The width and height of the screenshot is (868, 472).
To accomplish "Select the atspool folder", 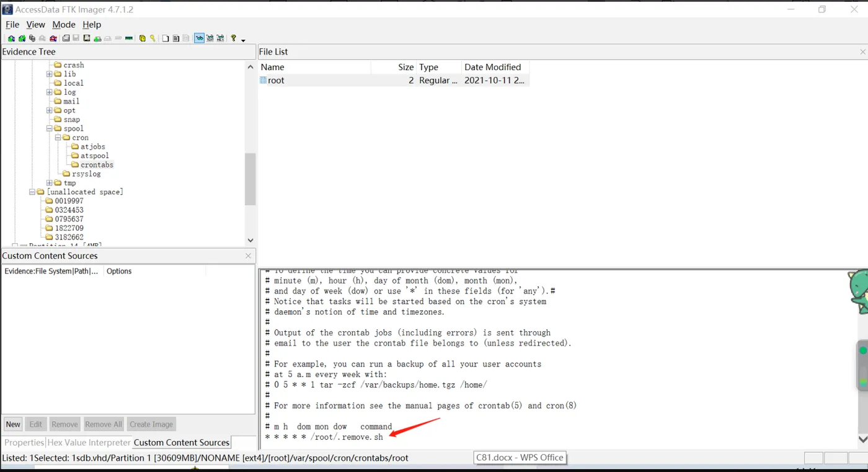I will pyautogui.click(x=94, y=156).
